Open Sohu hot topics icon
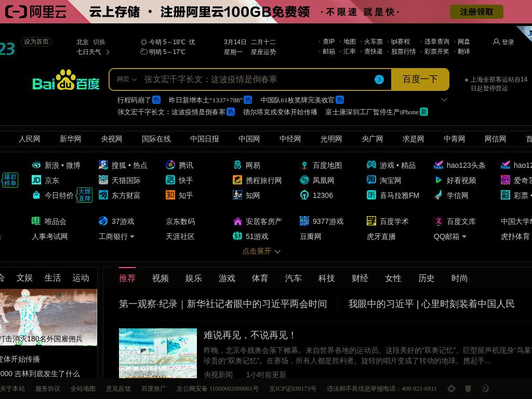The height and width of the screenshot is (399, 532). [x=103, y=165]
